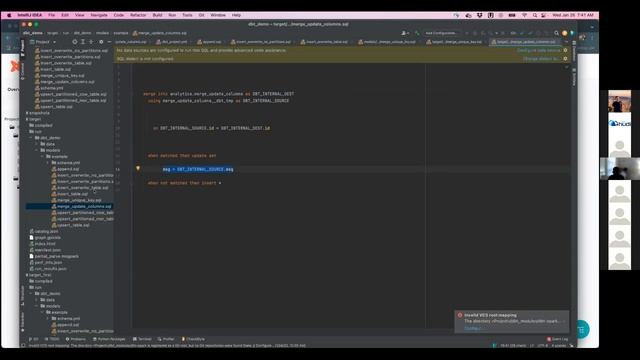The image size is (640, 360).
Task: Open the Favorites tool window stripe
Action: pyautogui.click(x=22, y=322)
